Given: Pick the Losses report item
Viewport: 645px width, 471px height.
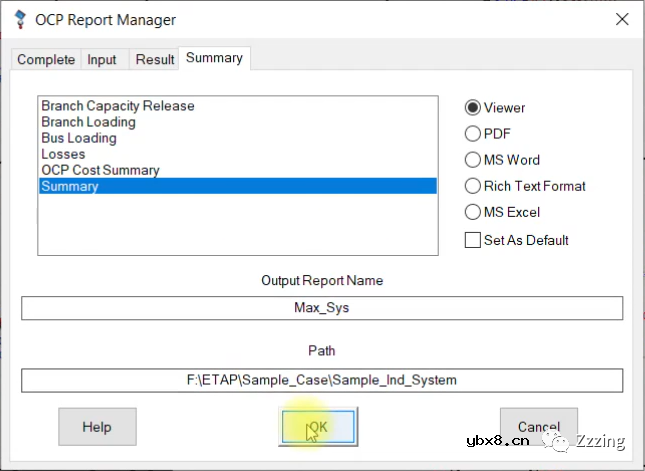Looking at the screenshot, I should tap(63, 154).
